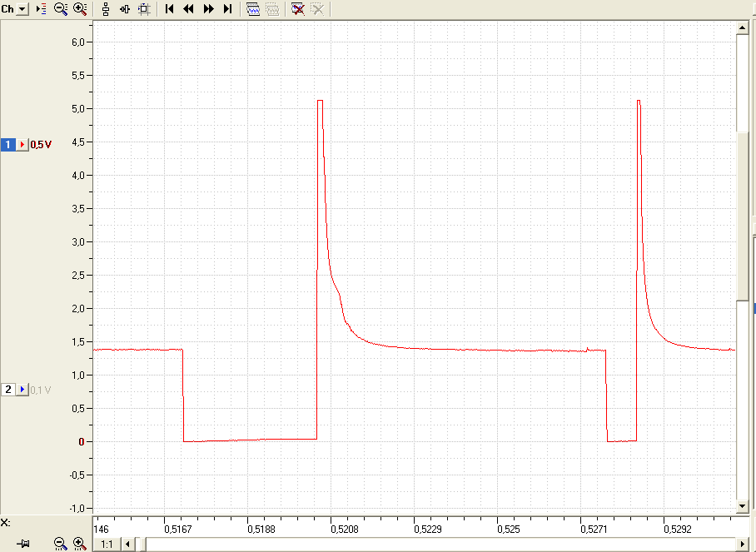Image resolution: width=756 pixels, height=552 pixels.
Task: Click the voltage axis label 5,0
Action: tap(77, 109)
